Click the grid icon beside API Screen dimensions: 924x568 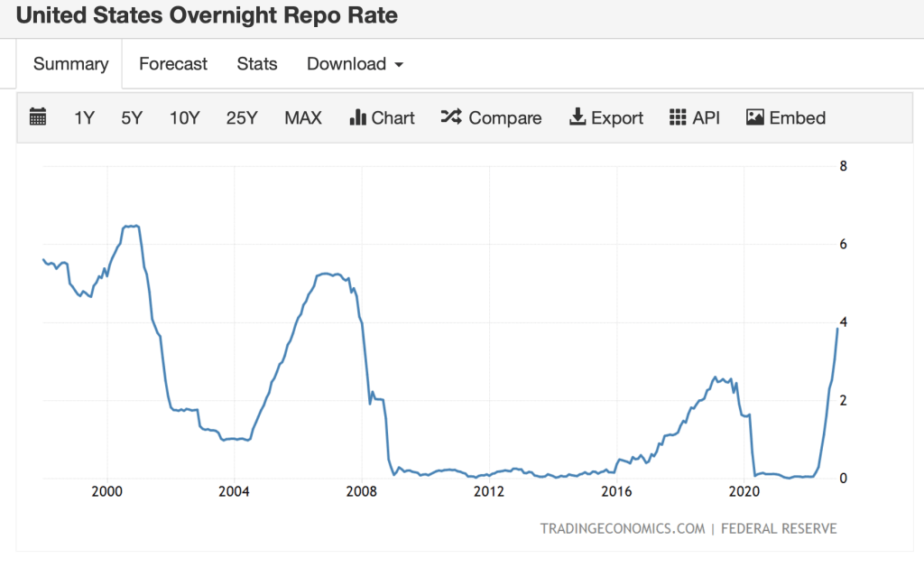(678, 117)
